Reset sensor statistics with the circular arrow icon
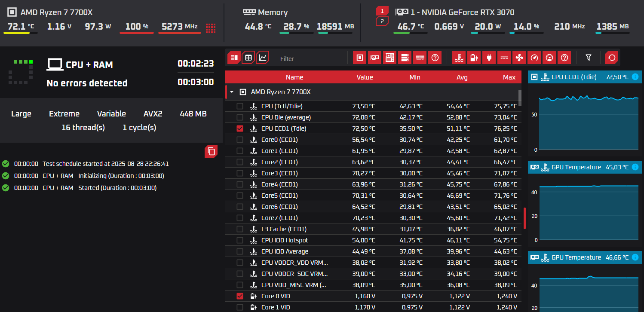Screen dimensions: 644x312 click(x=611, y=57)
